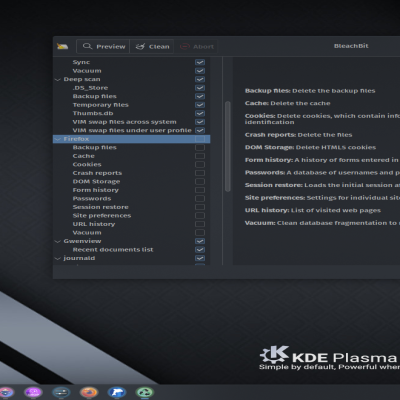
Task: Select the Site preferences tree row
Action: click(132, 215)
